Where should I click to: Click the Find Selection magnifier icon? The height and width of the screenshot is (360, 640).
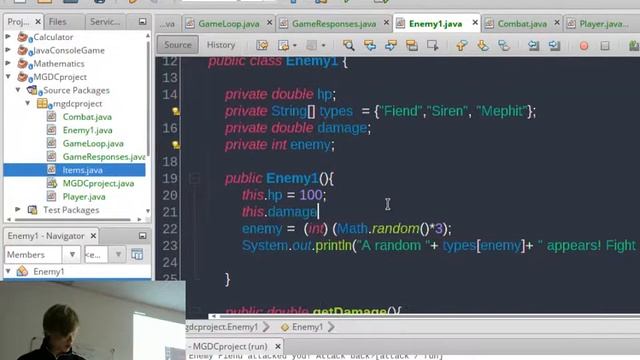click(348, 45)
